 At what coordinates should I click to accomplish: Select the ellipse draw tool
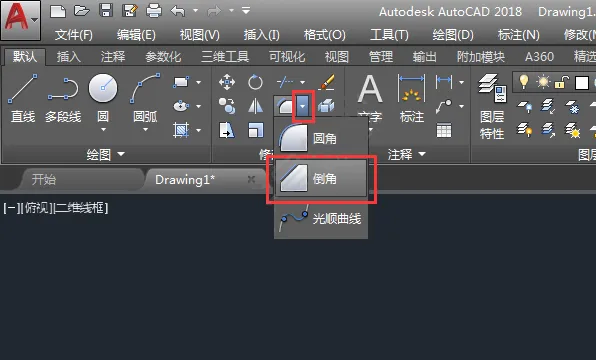181,106
